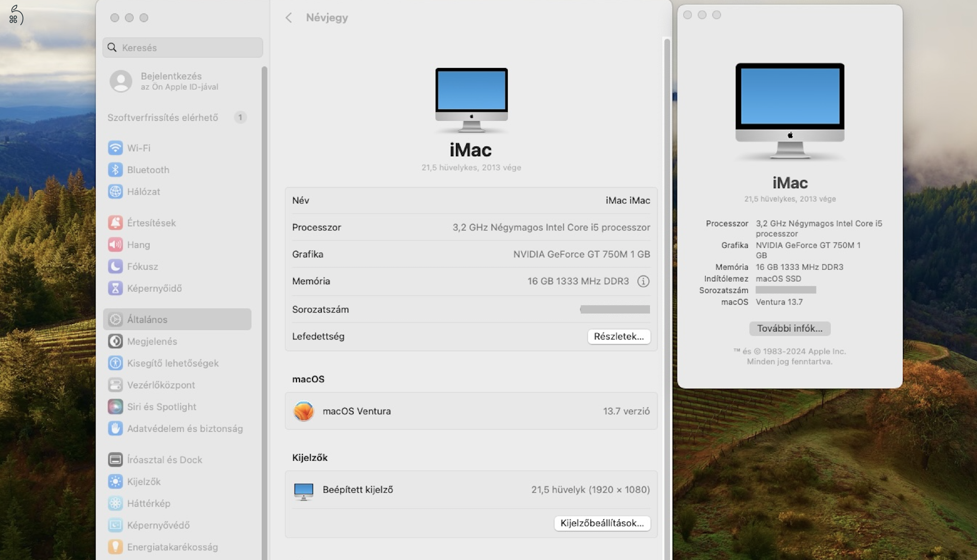Click the 13.7 verzió text

(x=626, y=411)
